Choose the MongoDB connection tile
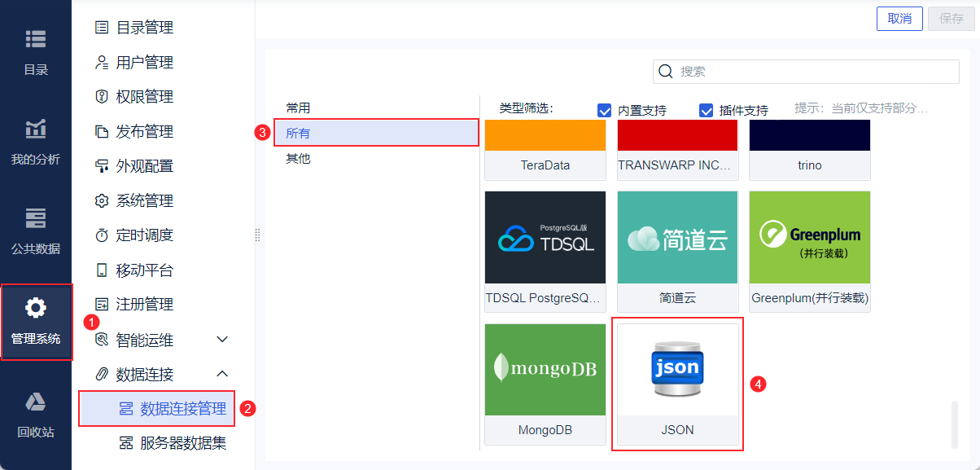This screenshot has width=980, height=470. pos(545,370)
